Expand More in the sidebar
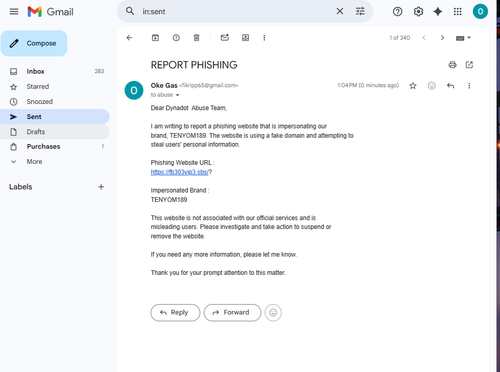Viewport: 500px width, 372px height. 34,162
